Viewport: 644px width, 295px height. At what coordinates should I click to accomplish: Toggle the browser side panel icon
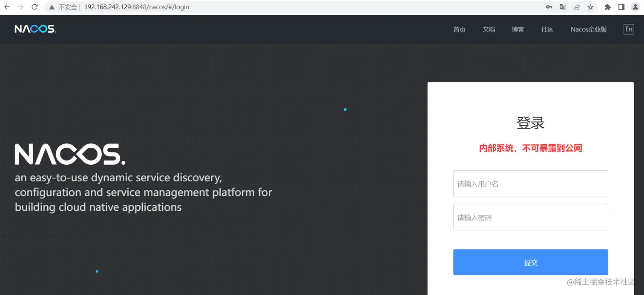click(621, 7)
